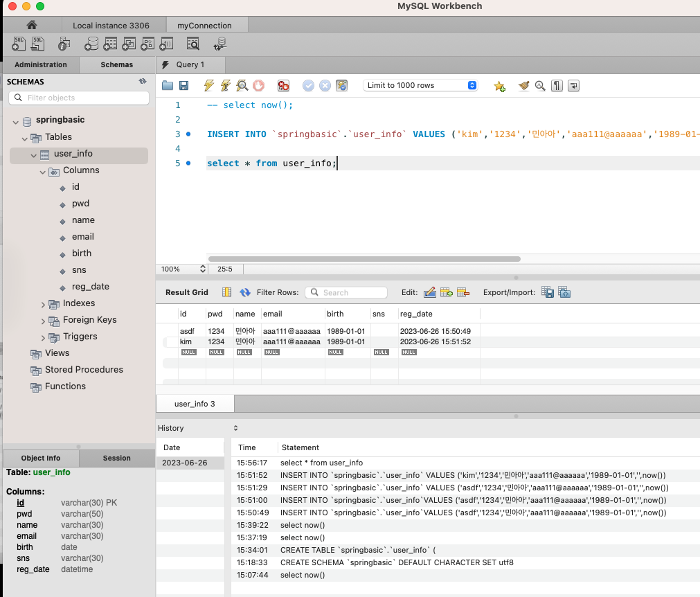
Task: Open the schema inspector icon
Action: (x=64, y=44)
